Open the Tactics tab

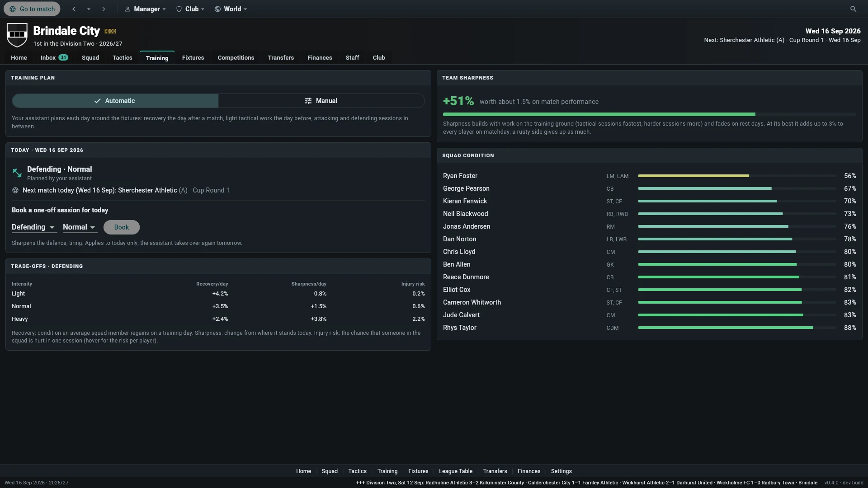123,58
